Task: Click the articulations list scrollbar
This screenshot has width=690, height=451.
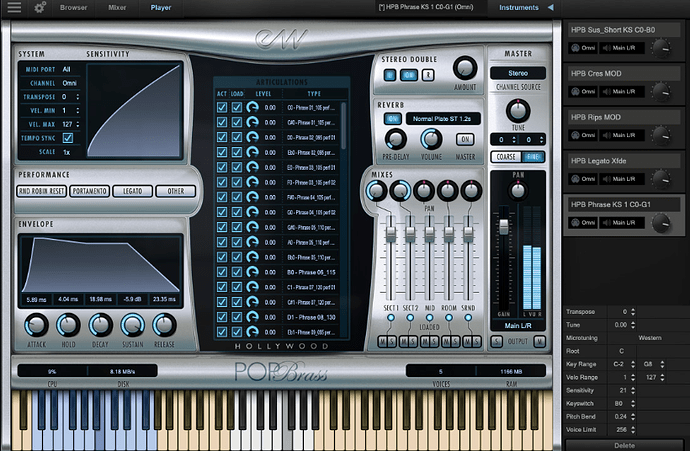Action: (344, 128)
